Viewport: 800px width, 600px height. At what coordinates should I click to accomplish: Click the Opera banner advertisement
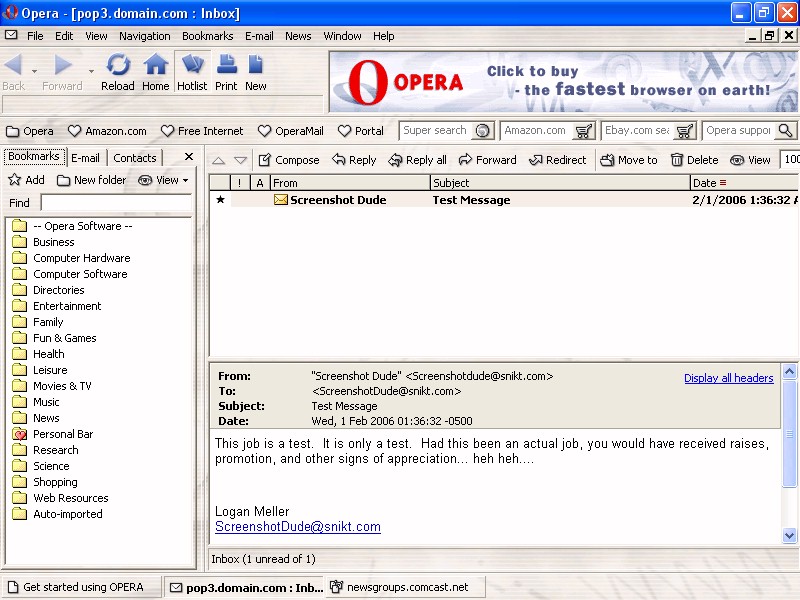click(564, 82)
